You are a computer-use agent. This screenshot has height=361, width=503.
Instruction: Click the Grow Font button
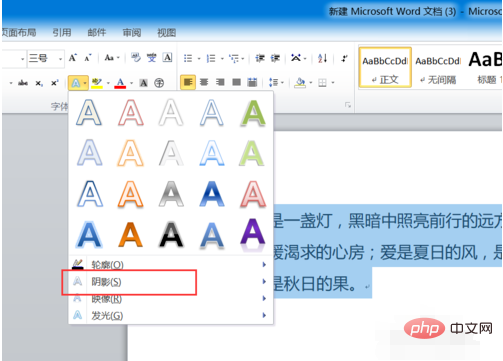tap(73, 58)
